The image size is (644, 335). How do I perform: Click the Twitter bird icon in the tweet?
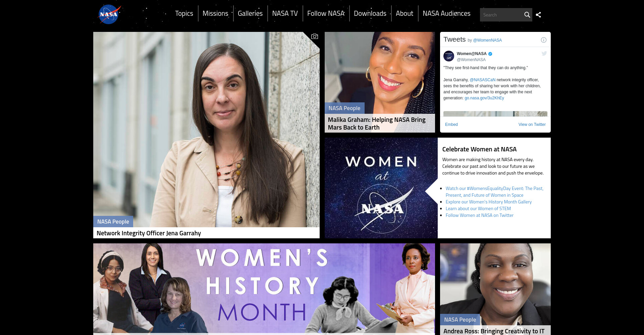[x=544, y=53]
